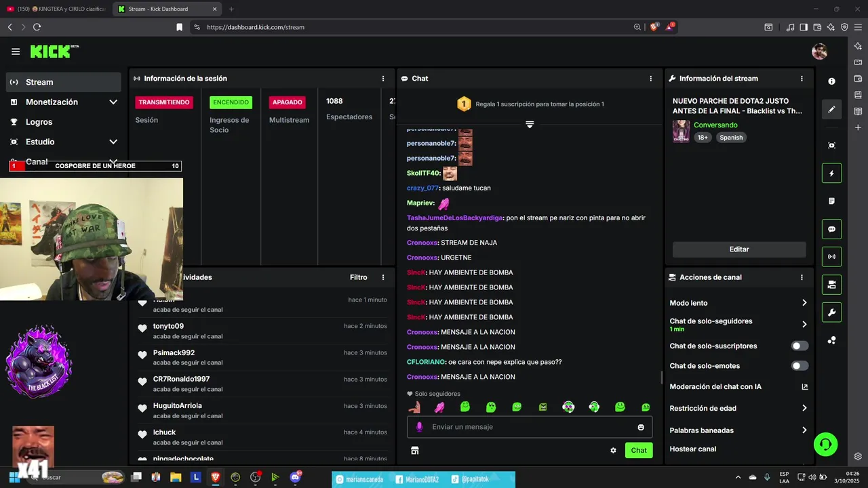Open the Chat panel three-dot menu
868x488 pixels.
651,79
